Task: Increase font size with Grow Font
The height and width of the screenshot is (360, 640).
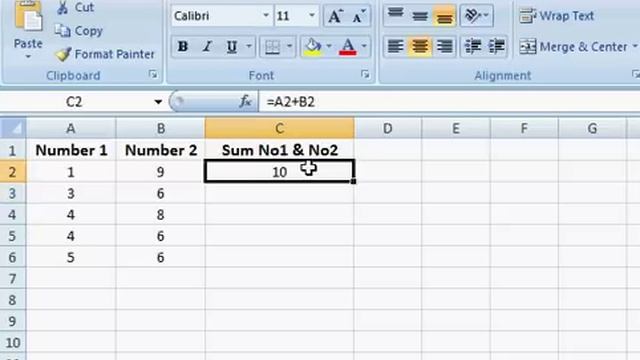Action: [x=336, y=16]
